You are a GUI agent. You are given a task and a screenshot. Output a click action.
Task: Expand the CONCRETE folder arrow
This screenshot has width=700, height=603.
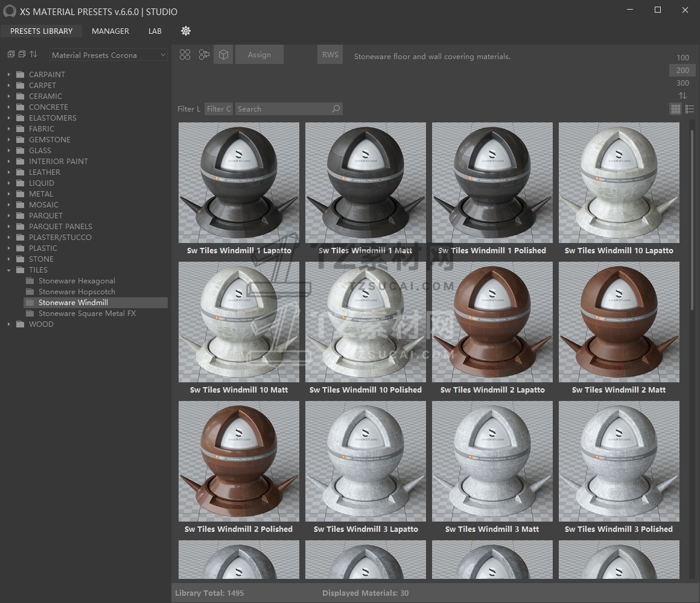click(8, 107)
